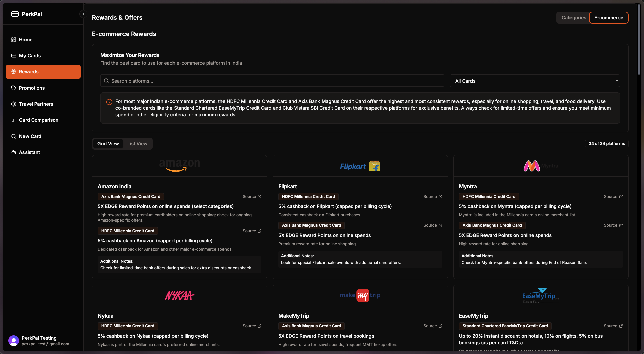
Task: Open Source link for EaseMyTrip Standard Chartered card
Action: (613, 326)
